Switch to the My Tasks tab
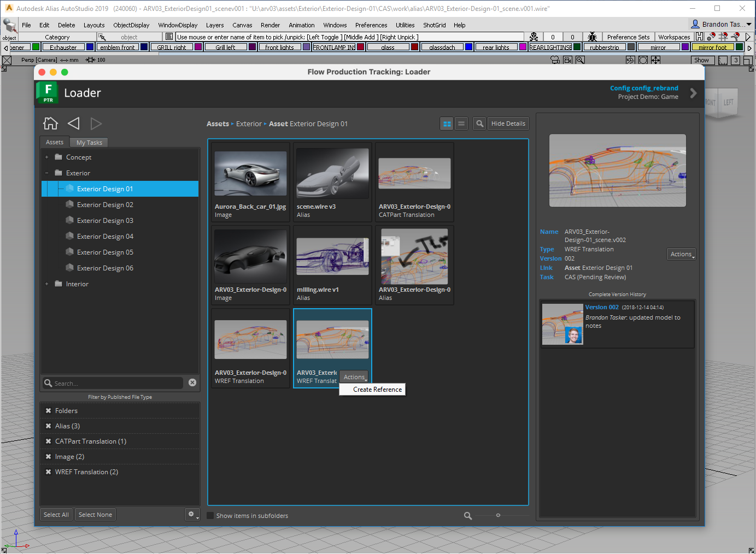The height and width of the screenshot is (554, 756). [89, 143]
